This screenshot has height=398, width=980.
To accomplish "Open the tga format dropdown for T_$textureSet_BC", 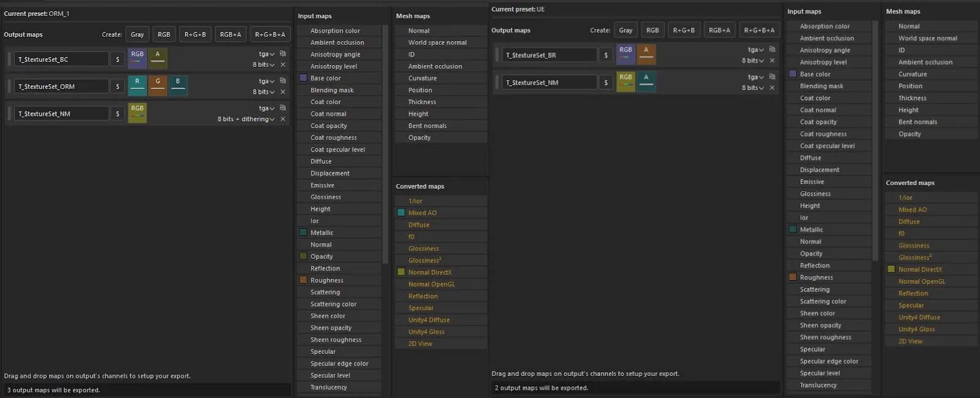I will pyautogui.click(x=266, y=54).
